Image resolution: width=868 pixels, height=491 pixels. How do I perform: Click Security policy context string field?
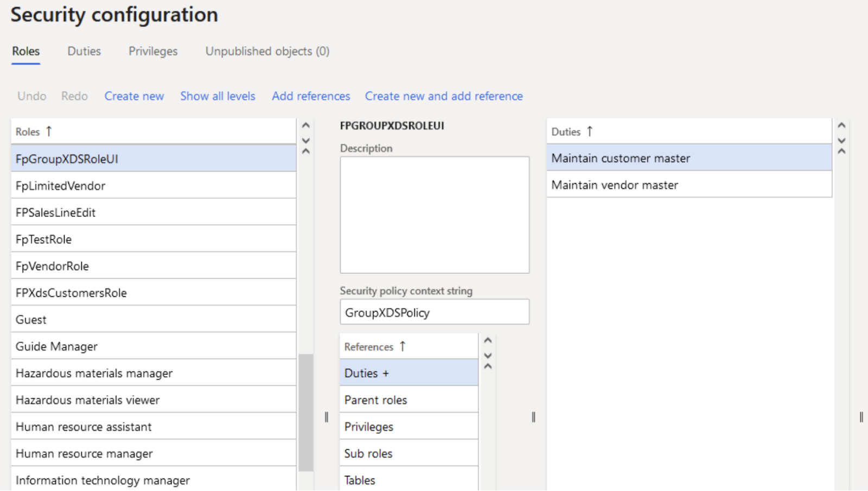pyautogui.click(x=435, y=313)
